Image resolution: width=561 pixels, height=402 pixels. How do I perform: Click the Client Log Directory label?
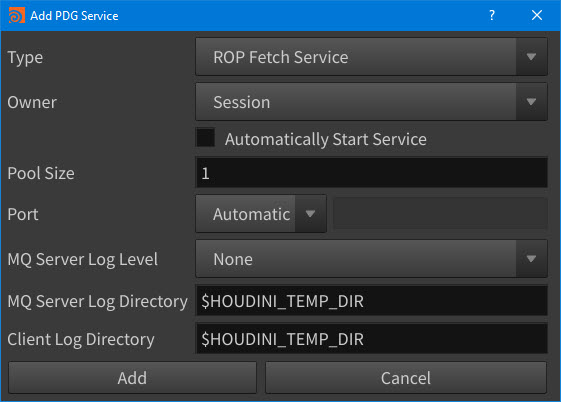(x=81, y=339)
